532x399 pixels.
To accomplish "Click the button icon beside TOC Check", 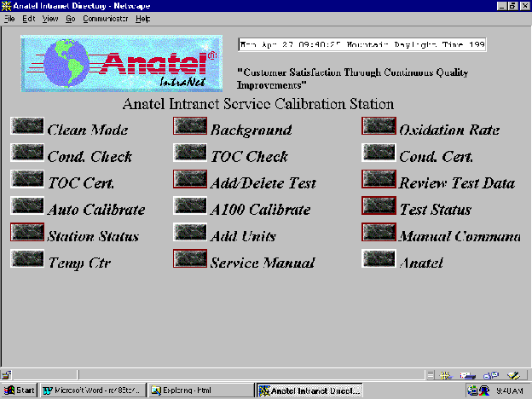I will pos(190,153).
